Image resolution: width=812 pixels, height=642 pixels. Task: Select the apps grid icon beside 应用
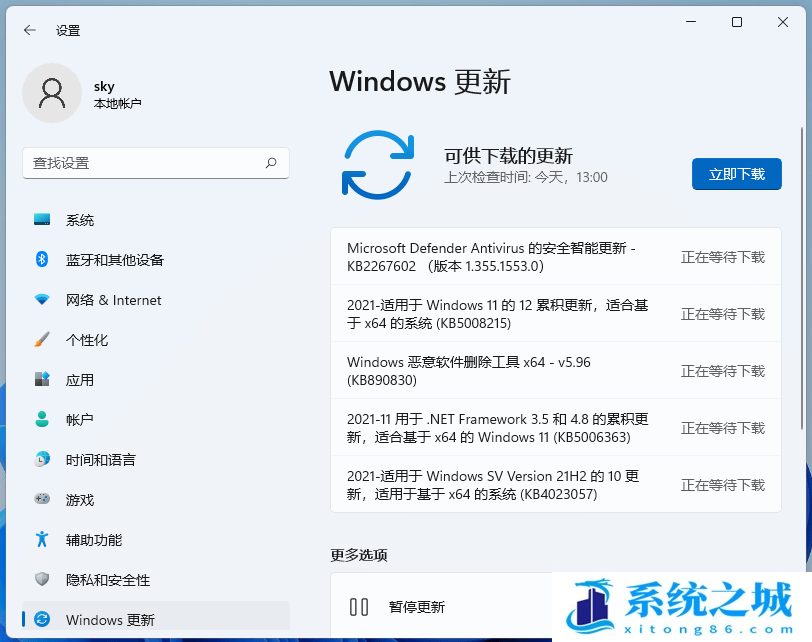point(39,380)
